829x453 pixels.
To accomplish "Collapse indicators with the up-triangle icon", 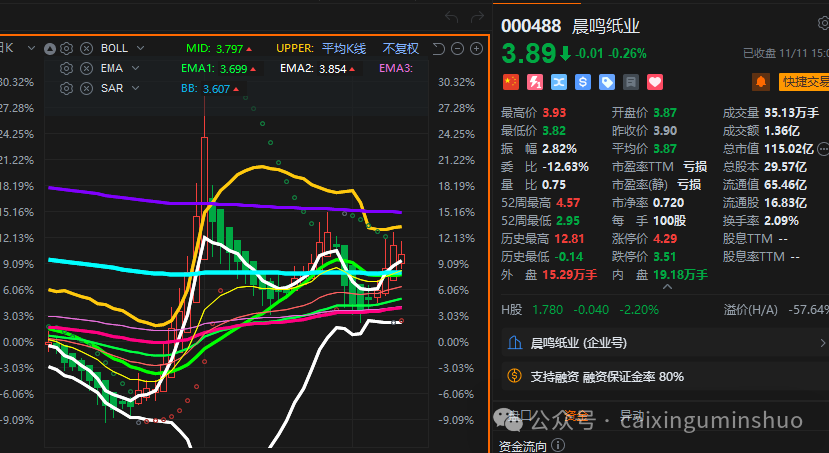I will (x=50, y=49).
